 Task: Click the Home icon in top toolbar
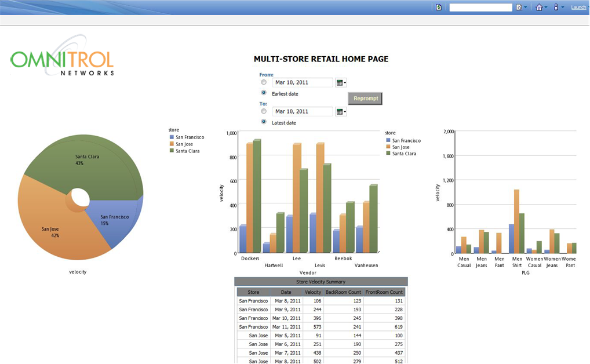pyautogui.click(x=539, y=8)
